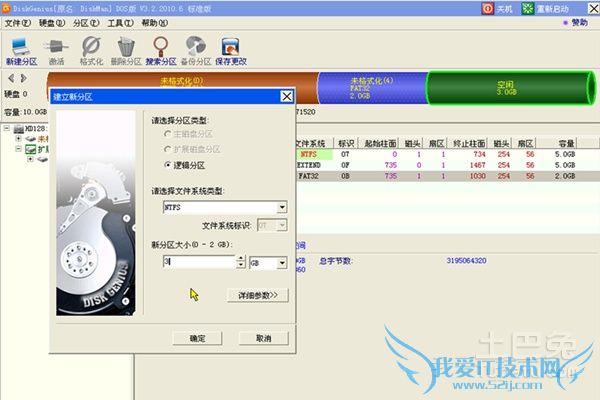Expand the nested logical partition tree node
This screenshot has height=400, width=600.
[x=30, y=159]
